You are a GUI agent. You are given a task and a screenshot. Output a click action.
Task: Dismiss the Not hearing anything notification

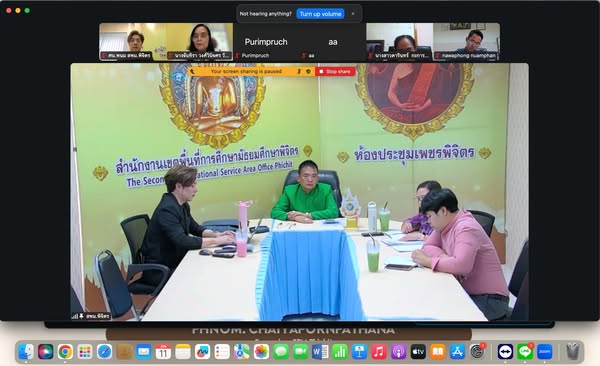pos(353,14)
